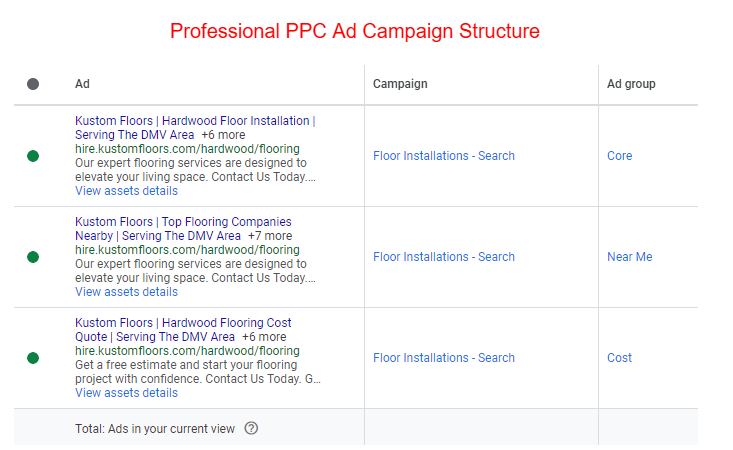Expand '+6 more' headlines on Cost ad
Screen dimensions: 733x450
(x=264, y=336)
